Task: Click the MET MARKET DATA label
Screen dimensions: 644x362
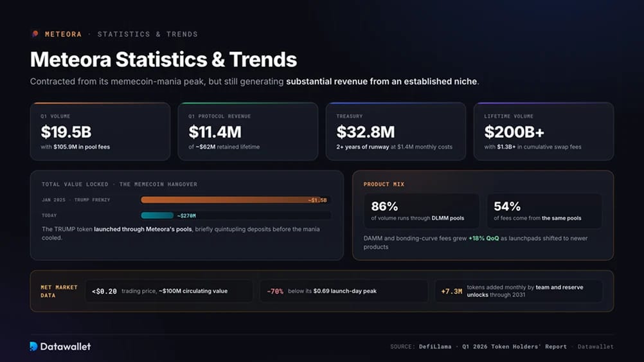Action: point(59,291)
